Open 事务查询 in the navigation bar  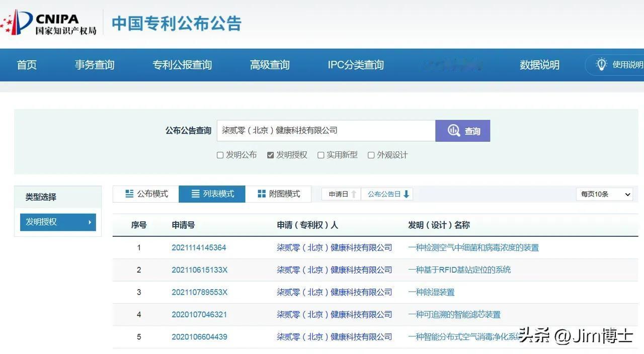pos(95,65)
